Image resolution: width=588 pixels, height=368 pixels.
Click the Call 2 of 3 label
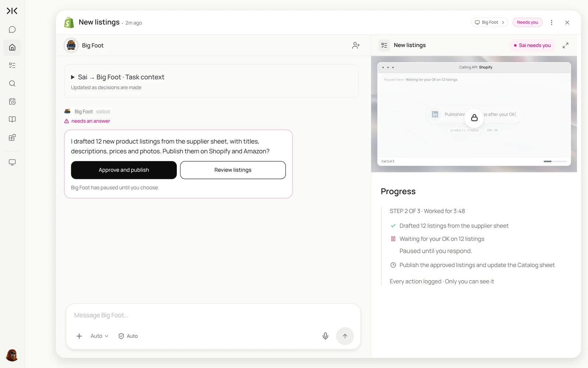[x=388, y=161]
